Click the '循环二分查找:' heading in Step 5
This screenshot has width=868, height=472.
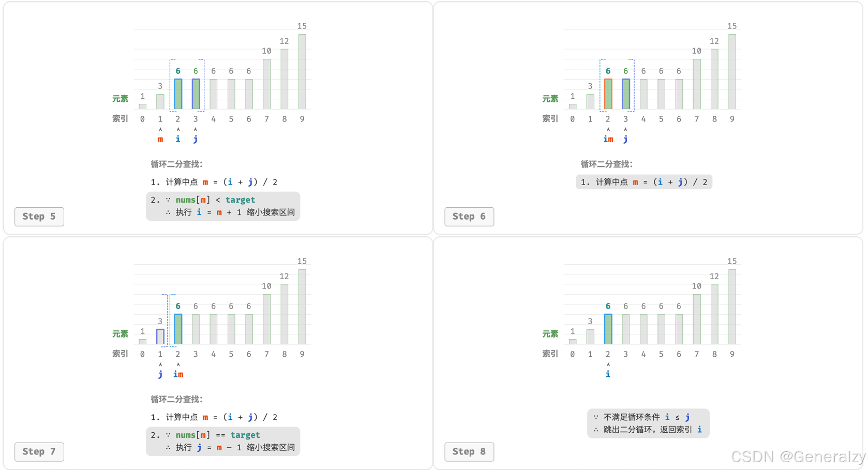[x=177, y=164]
